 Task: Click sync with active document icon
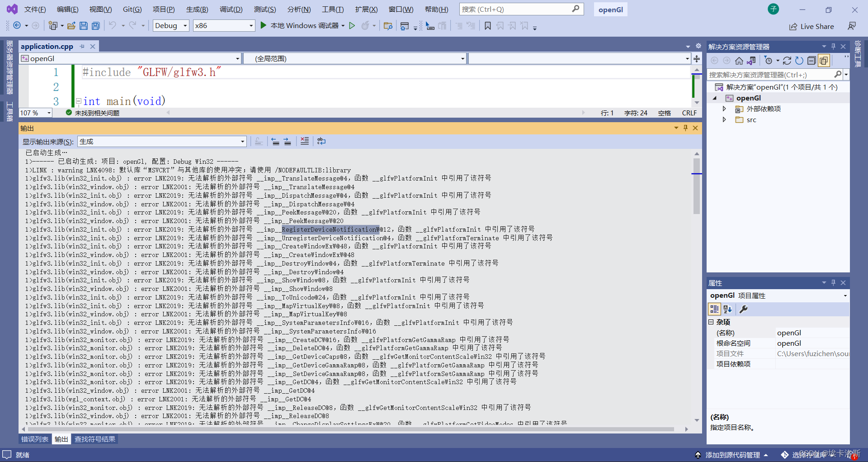(787, 61)
